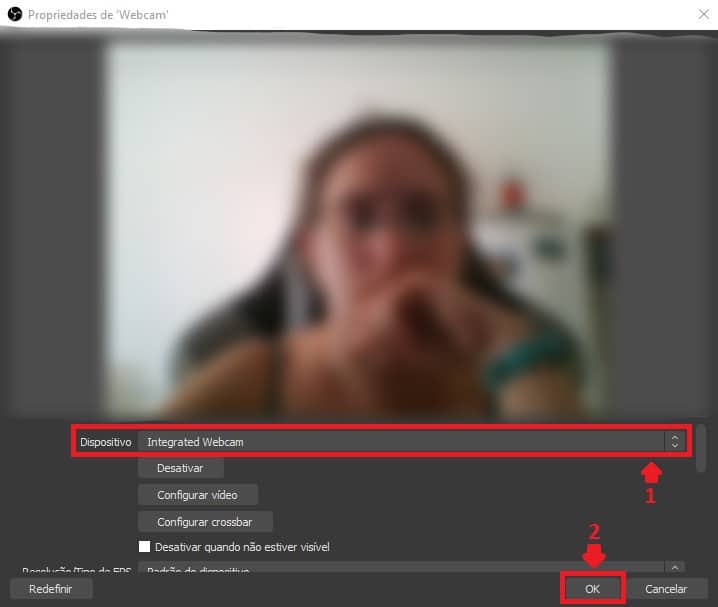Click the 'Dispositivo' label text
718x607 pixels.
point(105,442)
